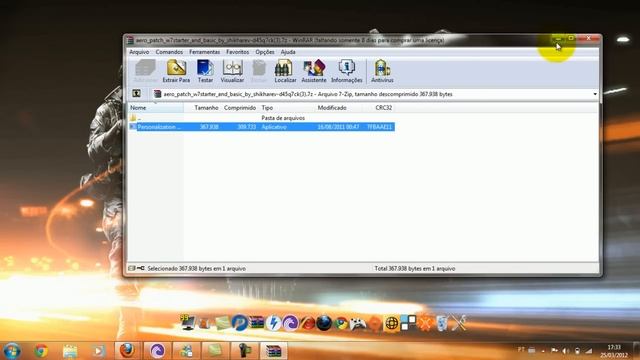Open the lightning bolt icon in the dock

273,323
